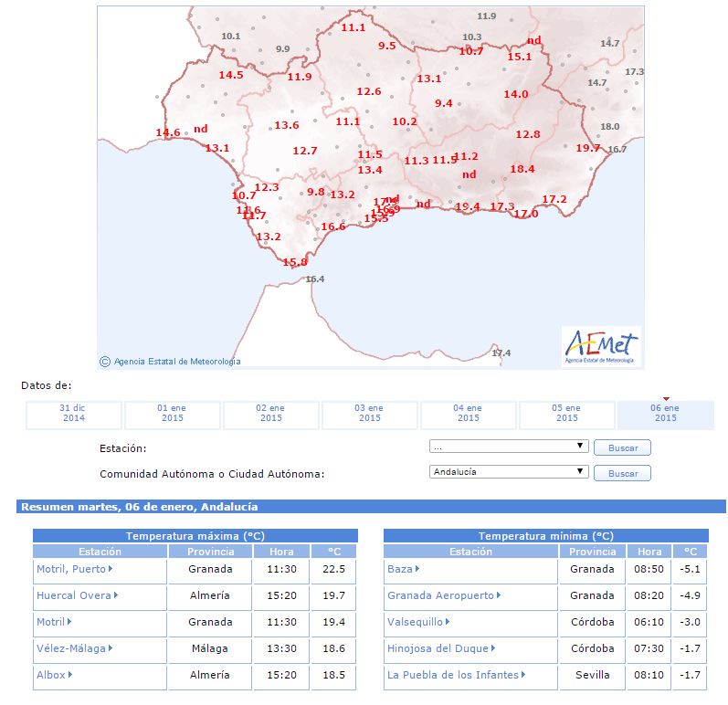Click Buscar next to Andalucía selector

point(622,473)
